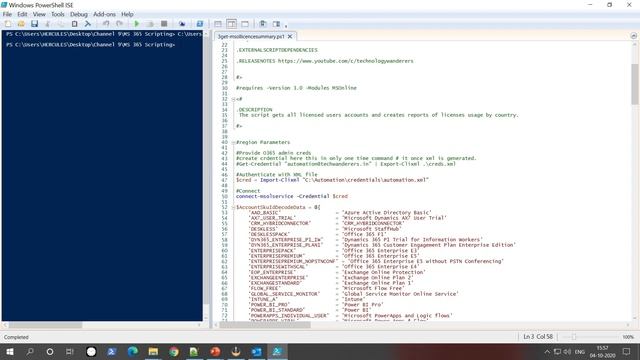Open Google Chrome from the taskbar

174,351
